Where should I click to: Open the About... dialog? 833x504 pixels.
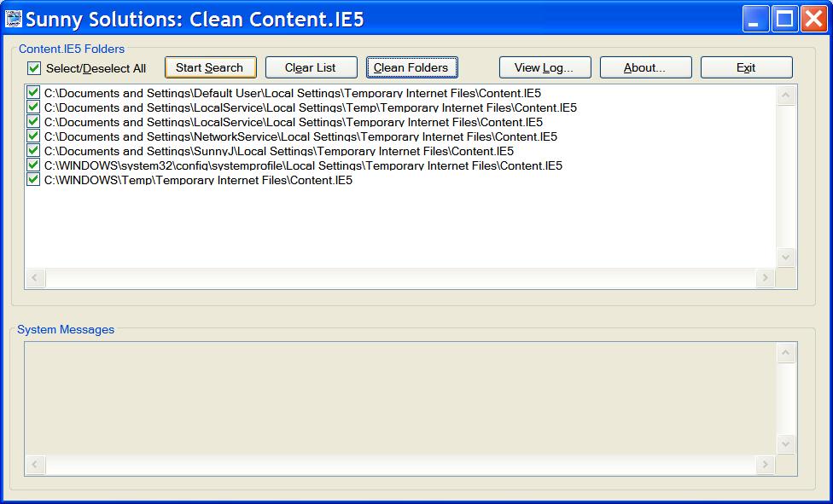645,67
